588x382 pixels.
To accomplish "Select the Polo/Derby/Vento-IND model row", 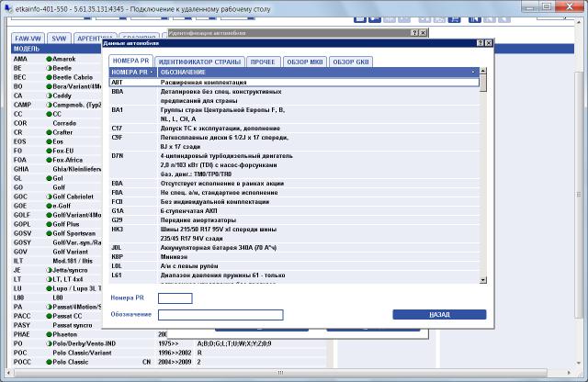I will pos(169,343).
